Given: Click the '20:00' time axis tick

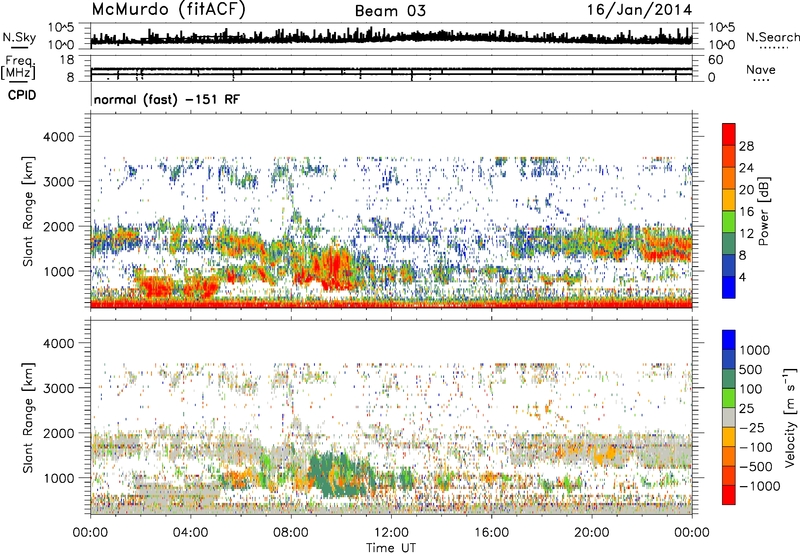Looking at the screenshot, I should click(591, 533).
